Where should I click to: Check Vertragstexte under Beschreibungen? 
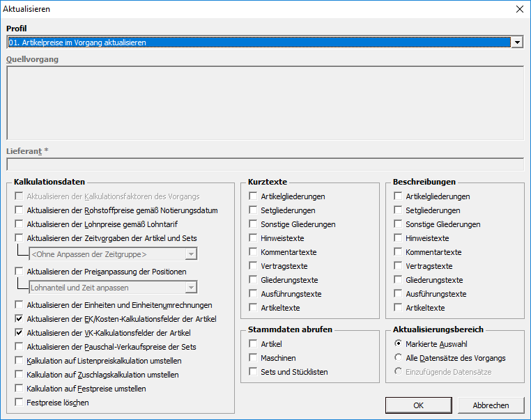tap(398, 266)
